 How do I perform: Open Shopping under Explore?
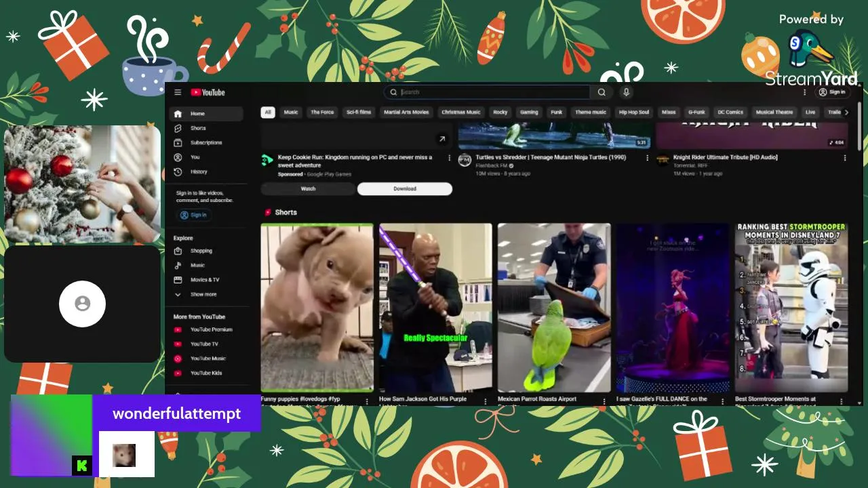point(206,251)
